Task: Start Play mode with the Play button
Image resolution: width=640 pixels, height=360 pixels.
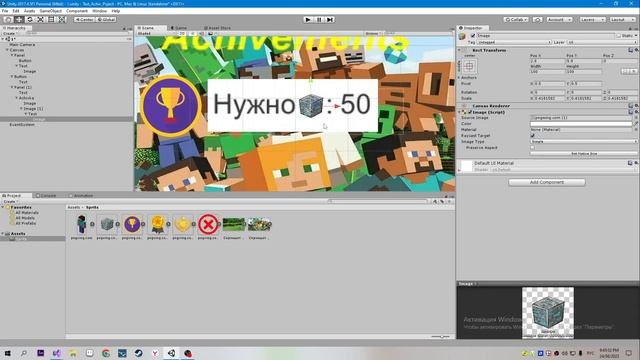Action: 308,19
